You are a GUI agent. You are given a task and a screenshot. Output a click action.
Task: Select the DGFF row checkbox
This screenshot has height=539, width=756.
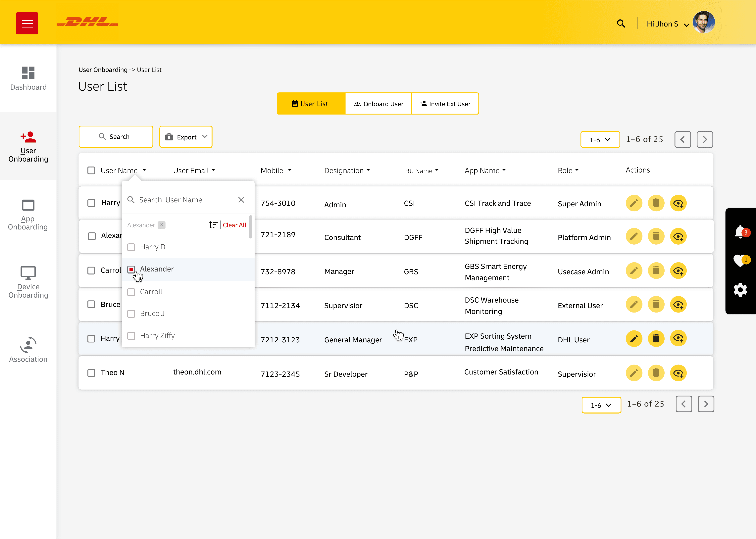92,236
